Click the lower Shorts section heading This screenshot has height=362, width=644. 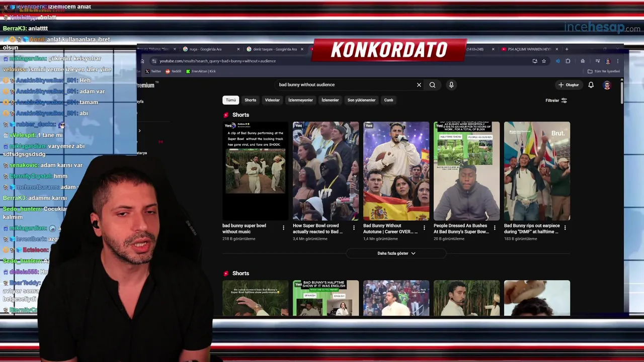(x=240, y=274)
